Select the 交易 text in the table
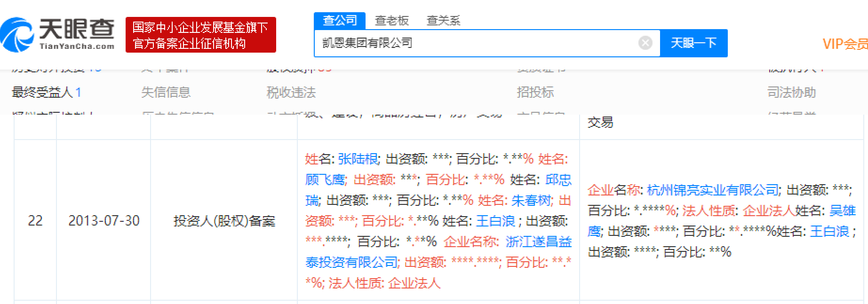 coord(601,123)
